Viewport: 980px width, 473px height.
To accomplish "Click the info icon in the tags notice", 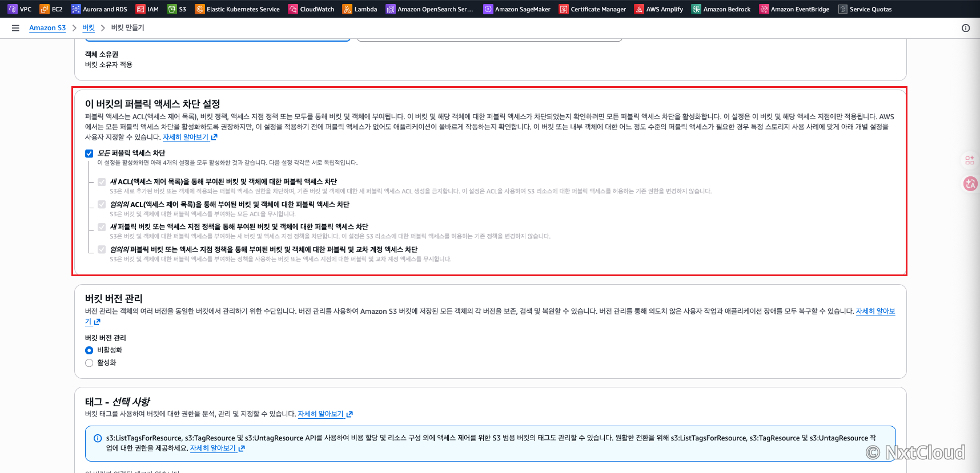I will point(98,438).
